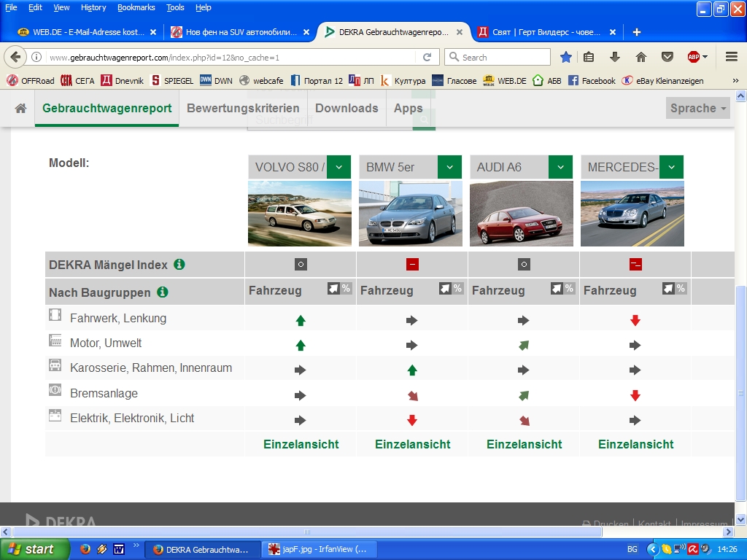Switch the Mercedes column to percent view
Screen dimensions: 747x560
(681, 289)
